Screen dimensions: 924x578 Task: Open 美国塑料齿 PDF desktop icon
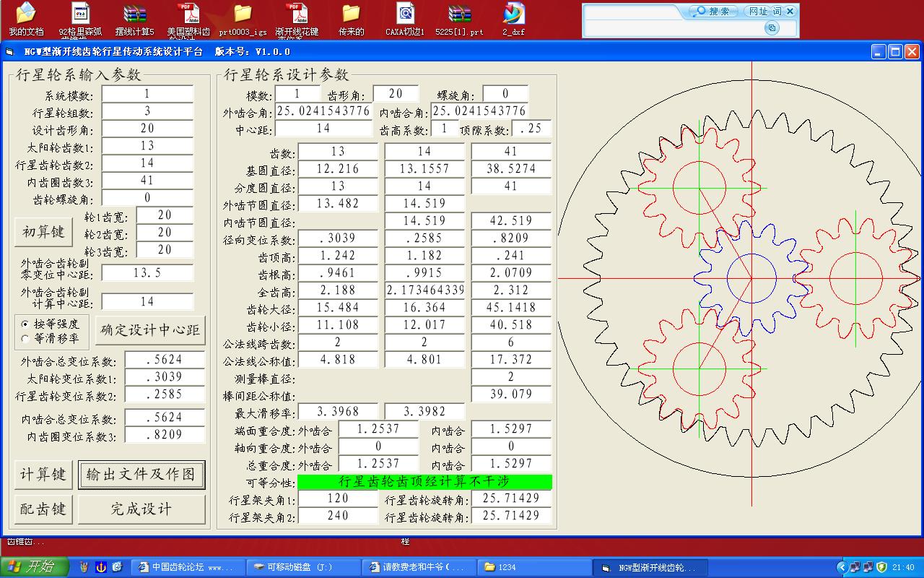188,19
